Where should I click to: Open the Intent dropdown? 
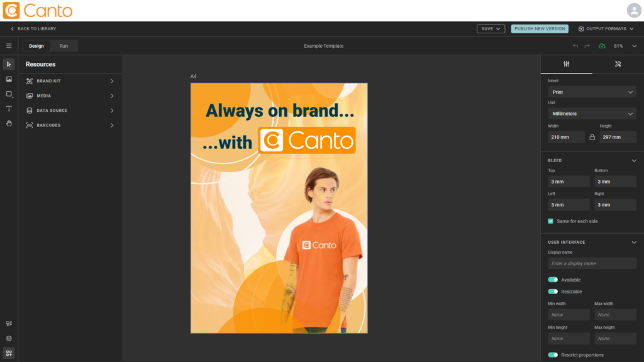(592, 92)
